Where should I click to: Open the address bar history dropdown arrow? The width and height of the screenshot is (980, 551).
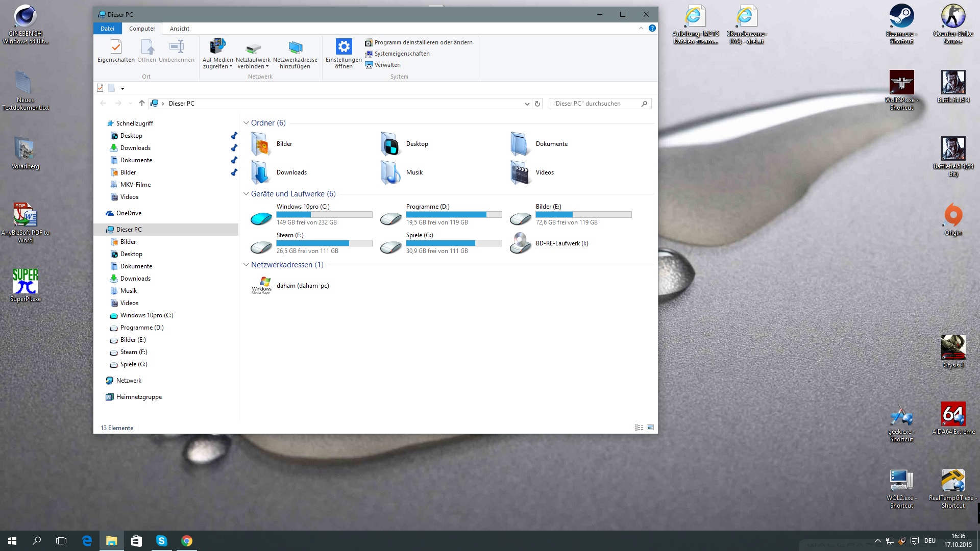(x=527, y=104)
